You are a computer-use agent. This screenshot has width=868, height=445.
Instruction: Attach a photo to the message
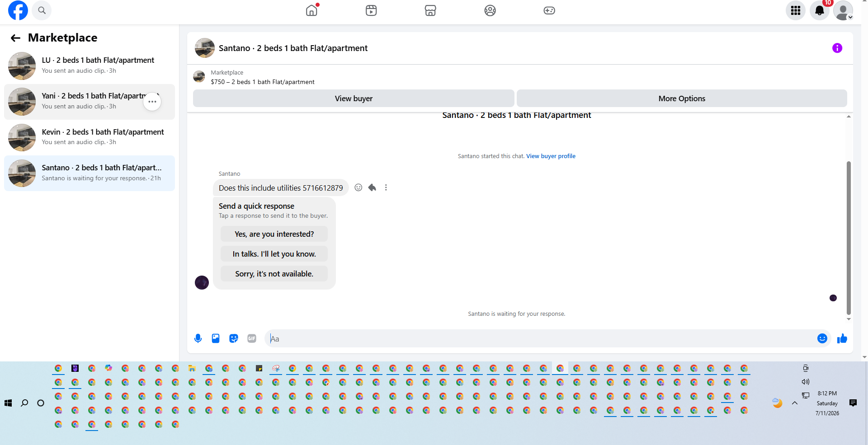pos(216,338)
